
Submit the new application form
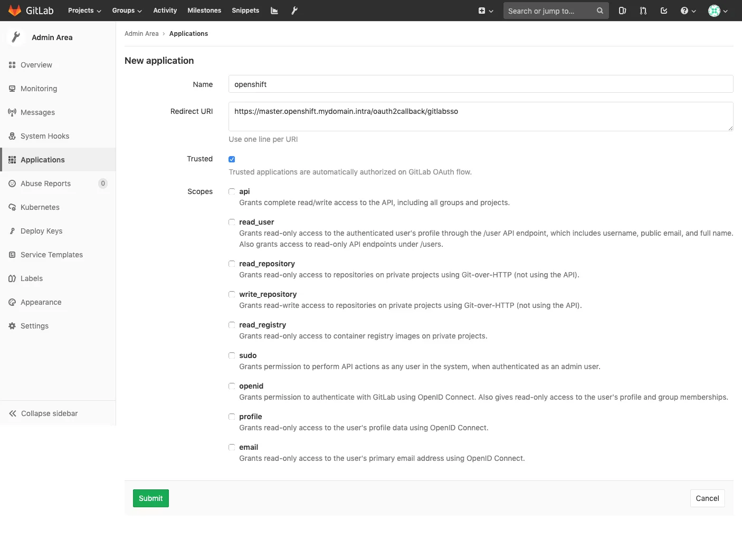(x=150, y=498)
